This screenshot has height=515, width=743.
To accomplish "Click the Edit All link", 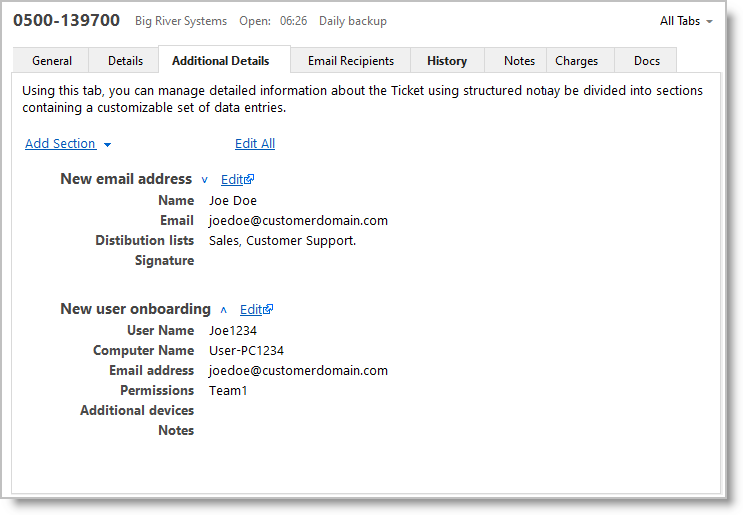I will (255, 144).
